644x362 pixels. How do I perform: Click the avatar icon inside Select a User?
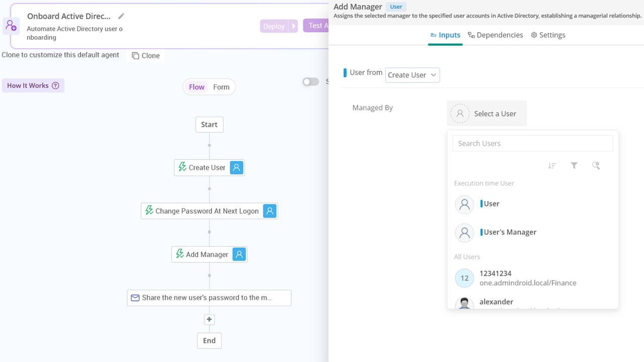pos(459,113)
